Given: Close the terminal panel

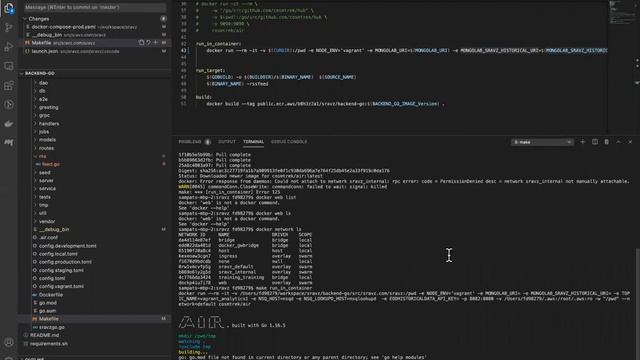Looking at the screenshot, I should 630,142.
